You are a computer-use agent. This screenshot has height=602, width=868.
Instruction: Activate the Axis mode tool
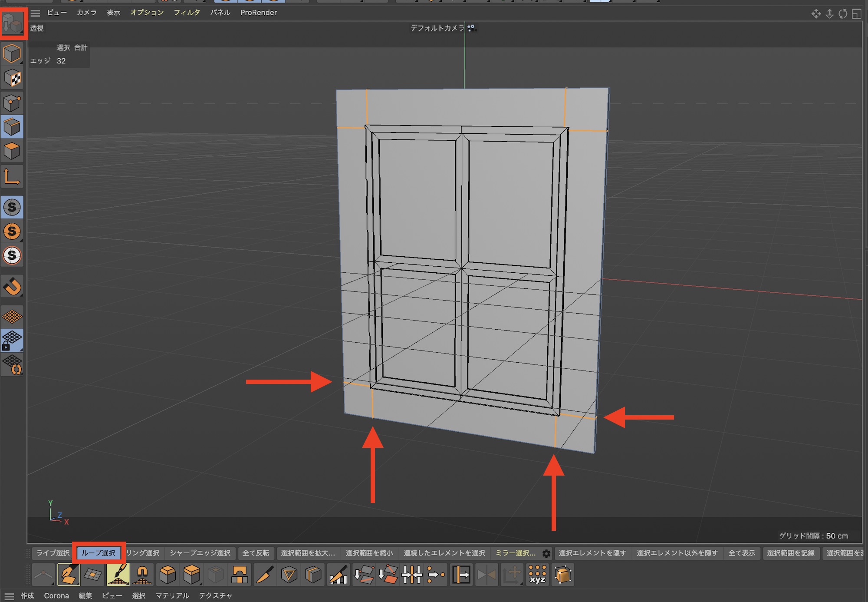12,177
